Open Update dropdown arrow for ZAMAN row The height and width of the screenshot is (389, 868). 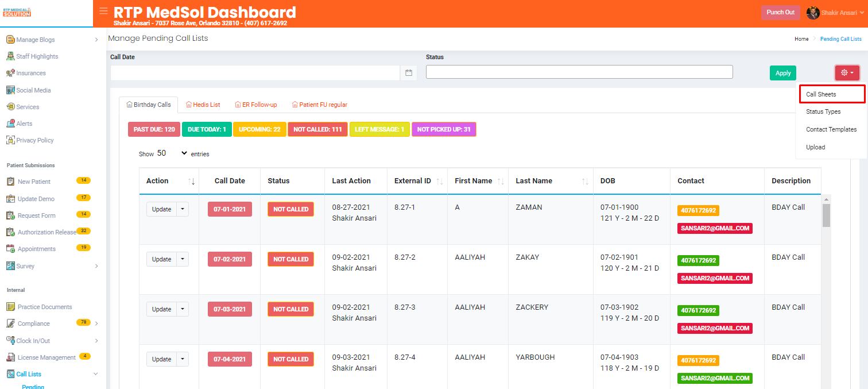183,209
